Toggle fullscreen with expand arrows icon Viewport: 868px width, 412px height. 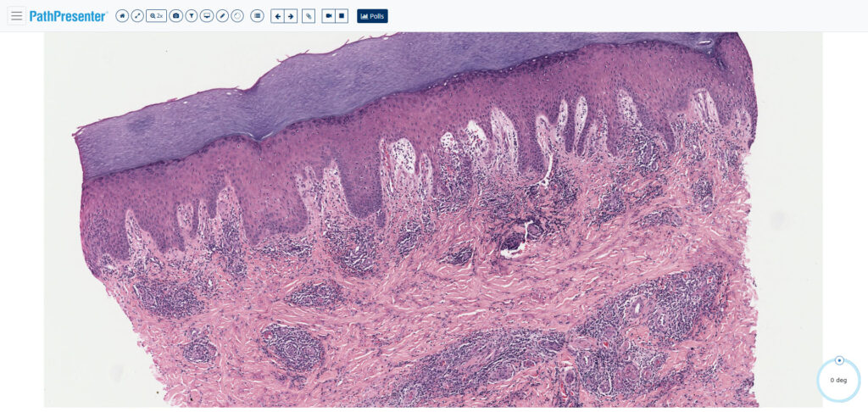[137, 16]
